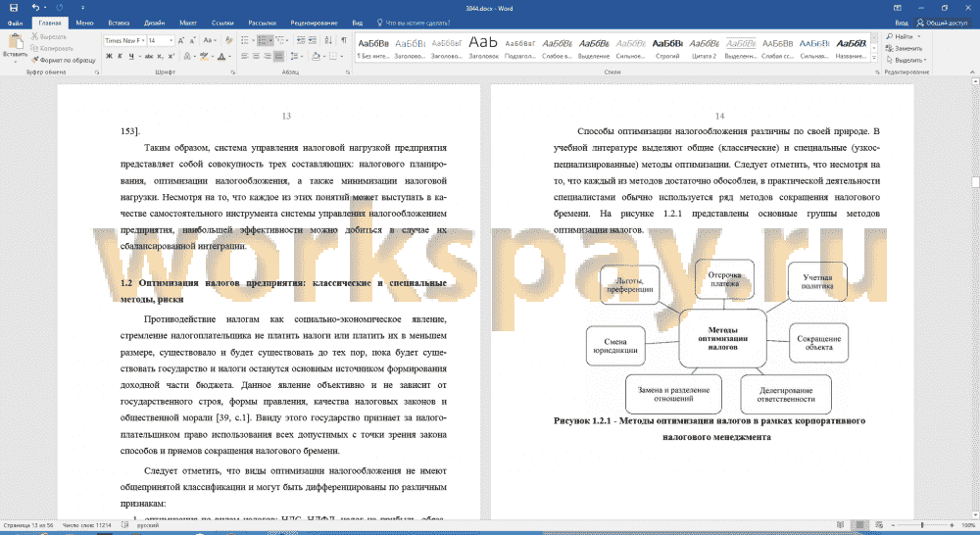Click the Копировать button

point(52,48)
